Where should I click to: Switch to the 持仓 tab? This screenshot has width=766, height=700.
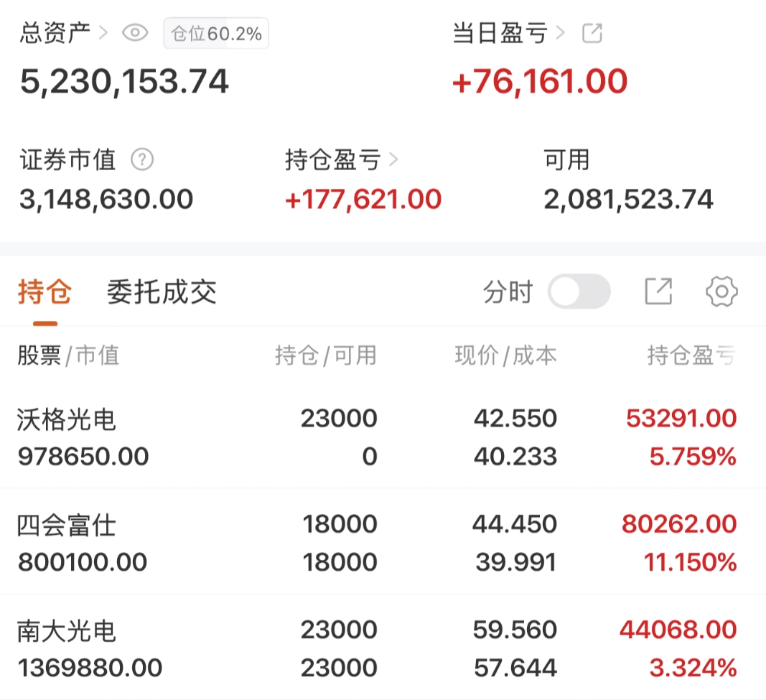(x=45, y=293)
